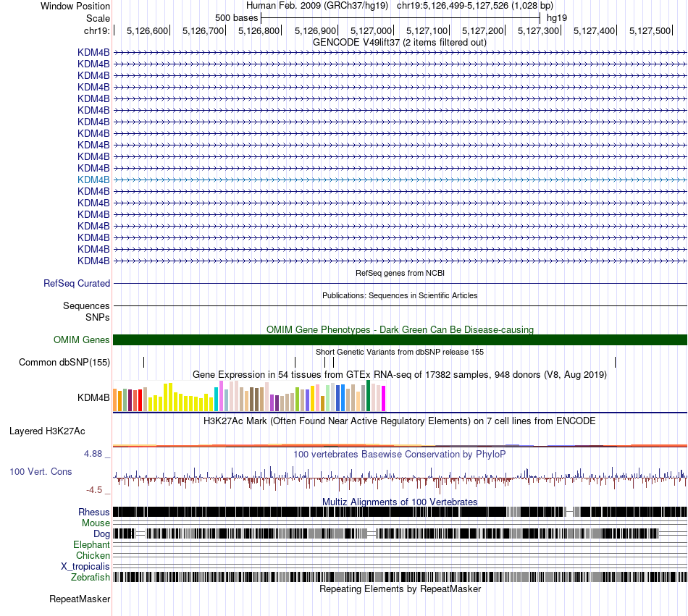This screenshot has width=688, height=616.
Task: Click the 4.88 upper conservation scale value
Action: (93, 454)
